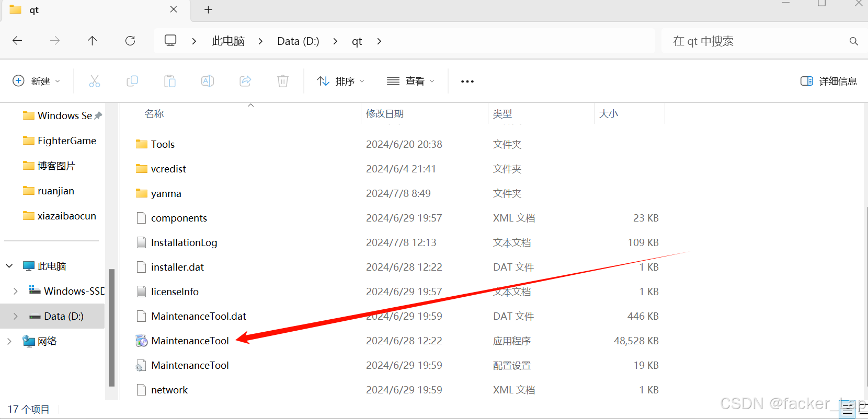Viewport: 868px width, 419px height.
Task: Sort by the 修改日期 column header
Action: point(385,113)
